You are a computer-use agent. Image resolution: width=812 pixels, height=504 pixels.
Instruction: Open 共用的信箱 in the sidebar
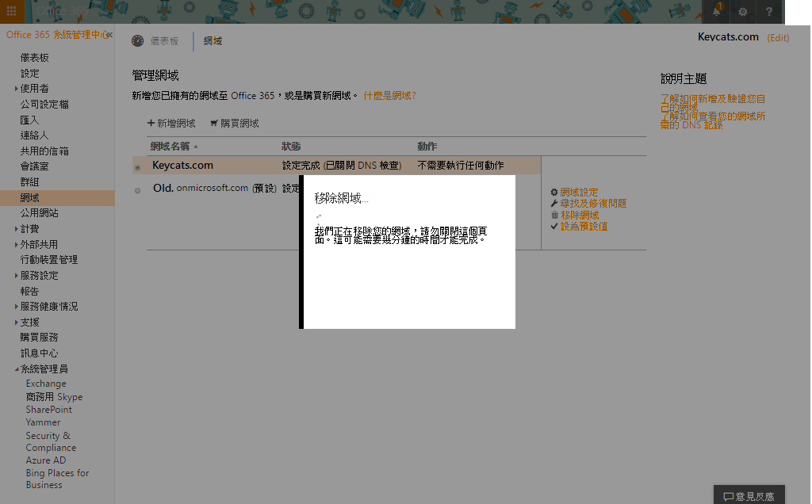coord(44,151)
